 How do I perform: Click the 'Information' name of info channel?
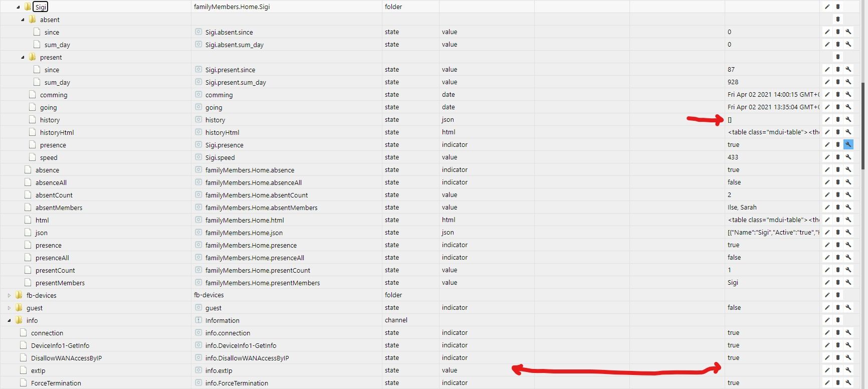coord(222,320)
